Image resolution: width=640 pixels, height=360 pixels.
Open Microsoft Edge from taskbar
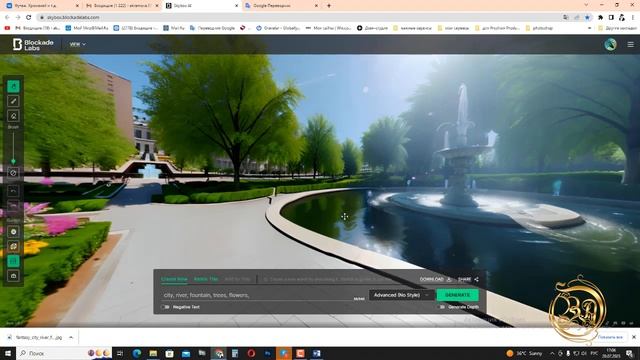click(x=137, y=353)
